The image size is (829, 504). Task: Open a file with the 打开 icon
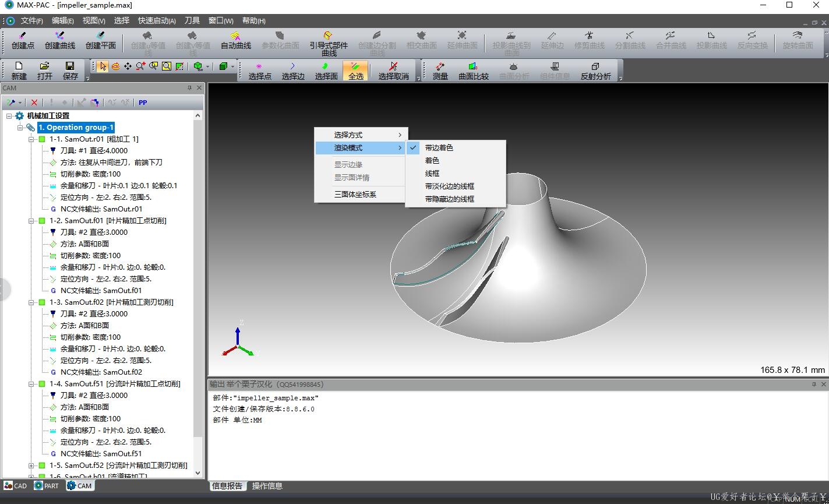[x=45, y=71]
